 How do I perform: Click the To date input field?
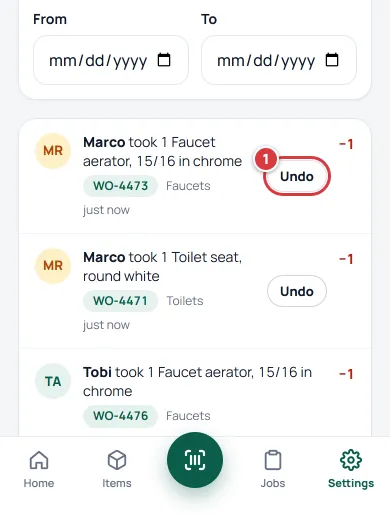(x=279, y=60)
